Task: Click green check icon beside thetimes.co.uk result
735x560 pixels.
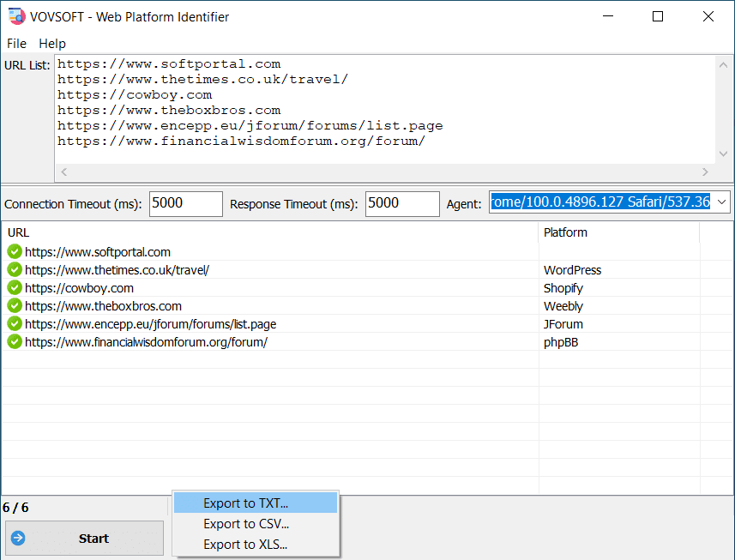Action: (15, 270)
